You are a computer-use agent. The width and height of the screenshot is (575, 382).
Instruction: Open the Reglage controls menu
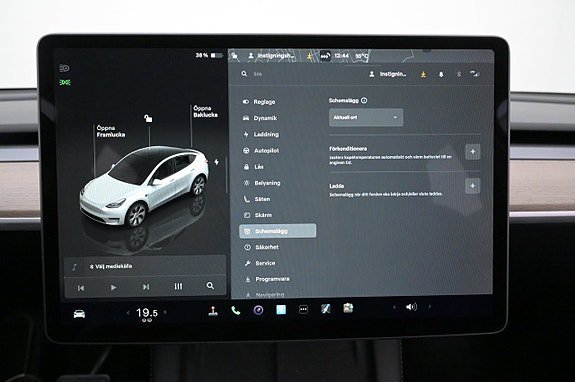[259, 102]
